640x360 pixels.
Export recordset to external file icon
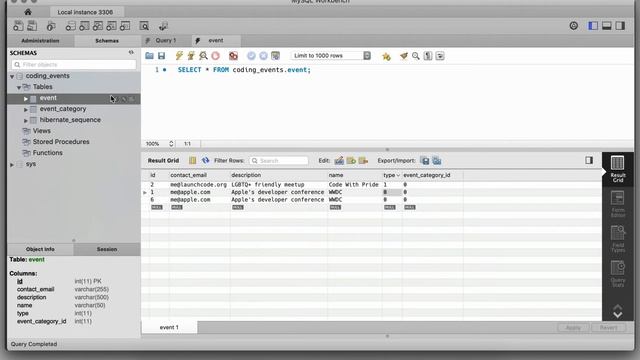pyautogui.click(x=425, y=161)
